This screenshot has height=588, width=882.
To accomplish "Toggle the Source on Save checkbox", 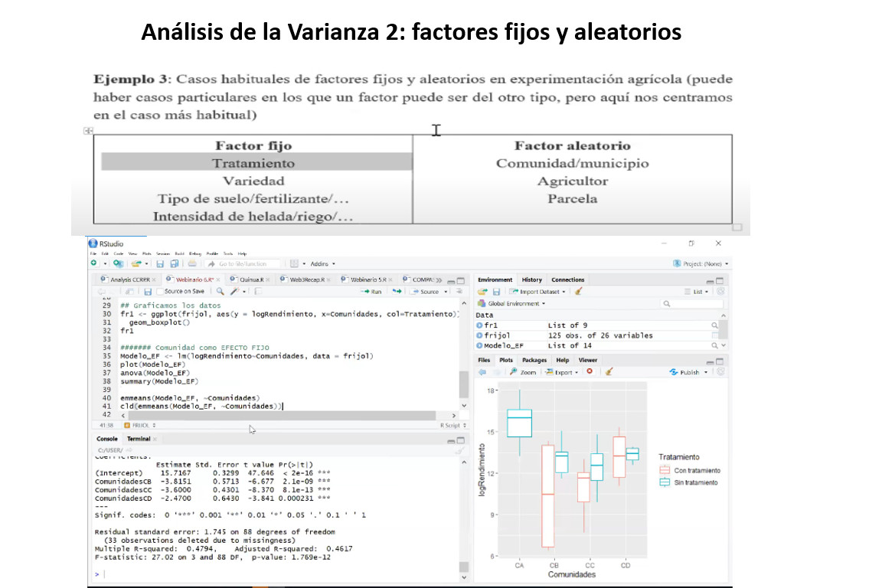I will click(159, 292).
